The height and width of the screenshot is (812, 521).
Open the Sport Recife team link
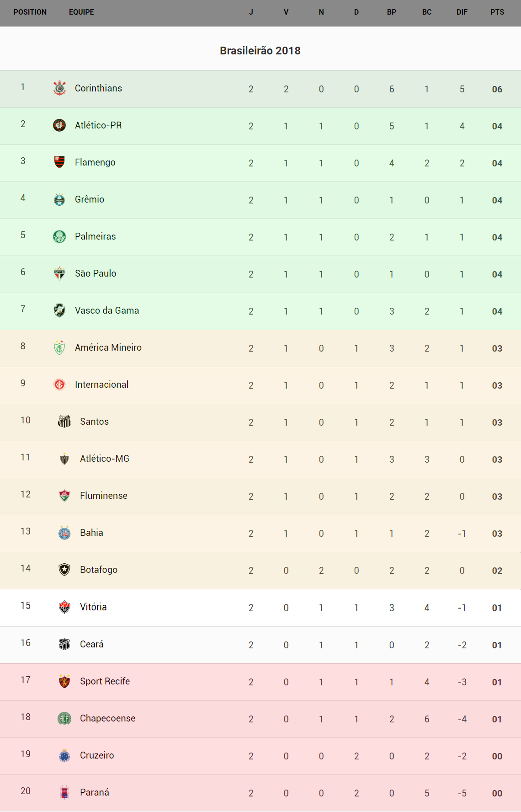[105, 681]
